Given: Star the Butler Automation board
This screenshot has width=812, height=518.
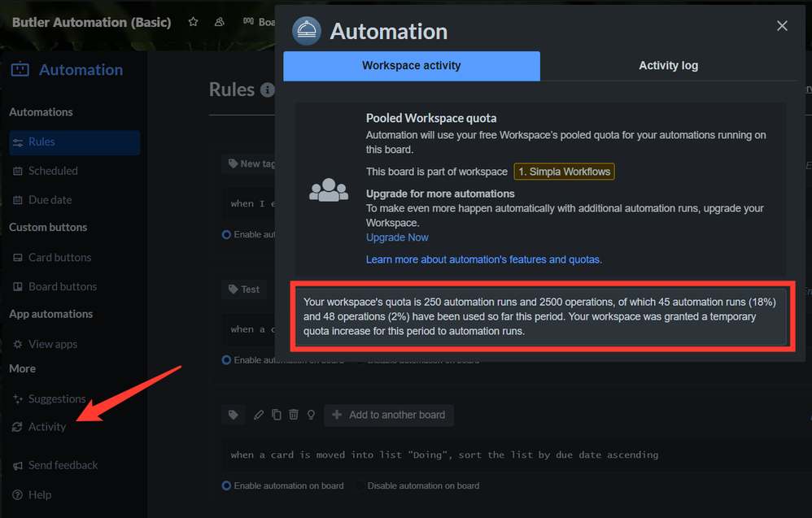Looking at the screenshot, I should 193,22.
